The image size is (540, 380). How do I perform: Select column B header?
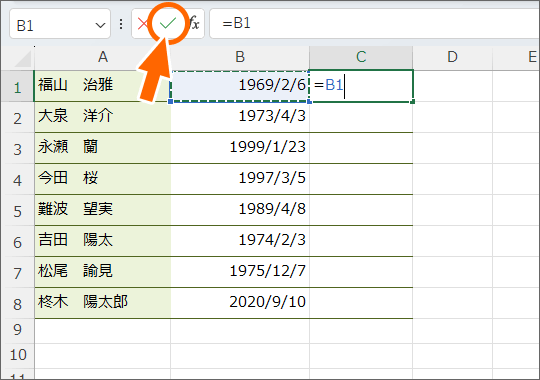point(240,57)
